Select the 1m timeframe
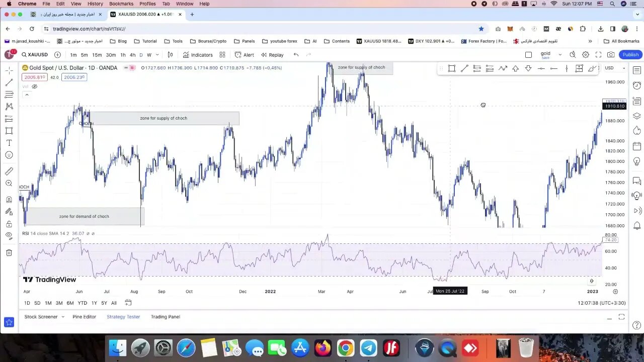The height and width of the screenshot is (362, 644). point(73,55)
